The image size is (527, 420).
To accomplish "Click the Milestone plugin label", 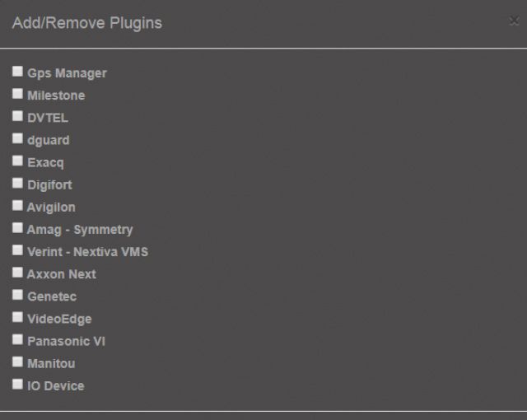I will pos(56,96).
